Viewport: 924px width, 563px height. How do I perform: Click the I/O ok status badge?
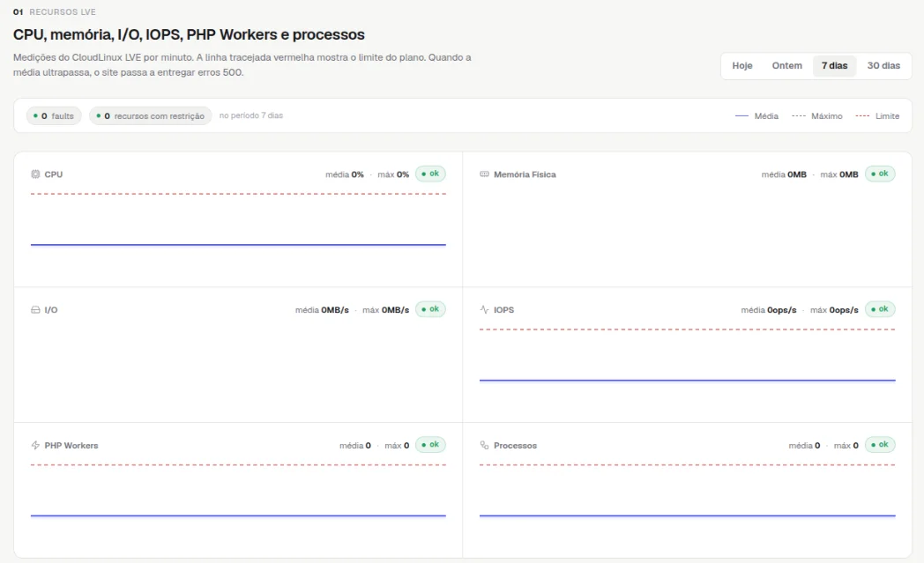[x=430, y=309]
